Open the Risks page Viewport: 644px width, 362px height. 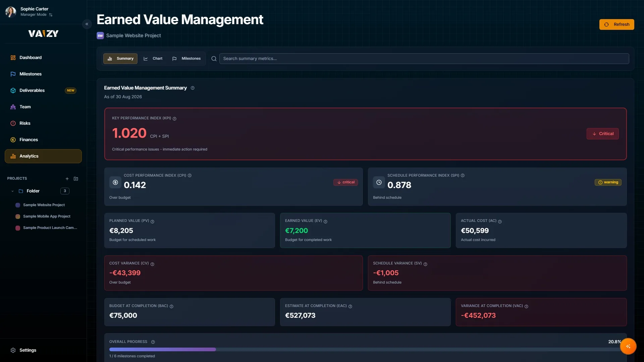click(x=43, y=123)
